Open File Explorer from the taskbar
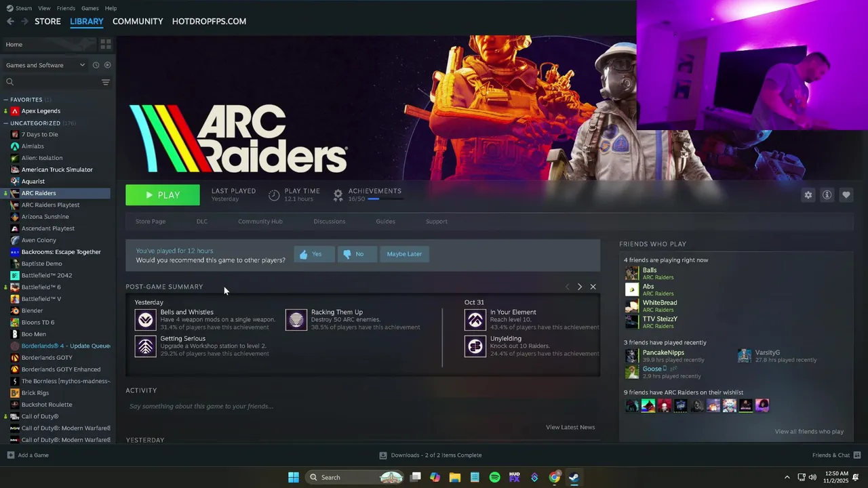This screenshot has width=868, height=488. pyautogui.click(x=455, y=477)
